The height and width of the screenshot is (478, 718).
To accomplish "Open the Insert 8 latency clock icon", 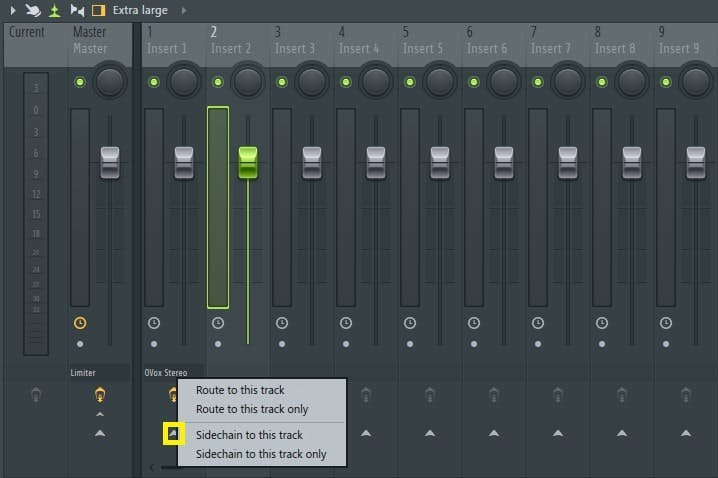I will pos(602,323).
